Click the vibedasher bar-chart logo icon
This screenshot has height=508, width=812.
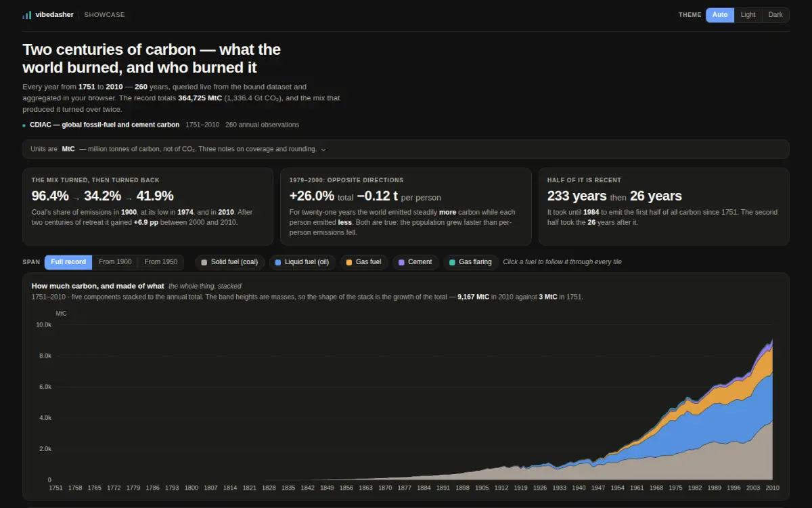coord(26,14)
